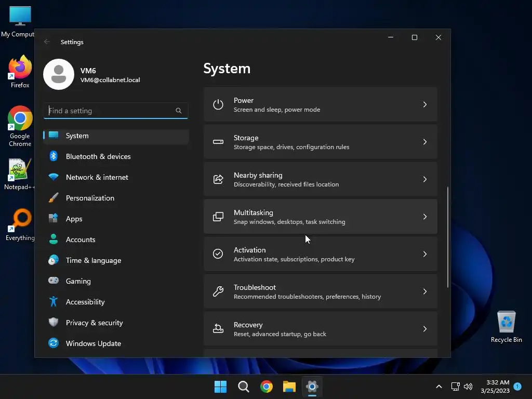Click "Snap windows, desktops, task switching" text
Screen dimensions: 532x399
tap(289, 222)
